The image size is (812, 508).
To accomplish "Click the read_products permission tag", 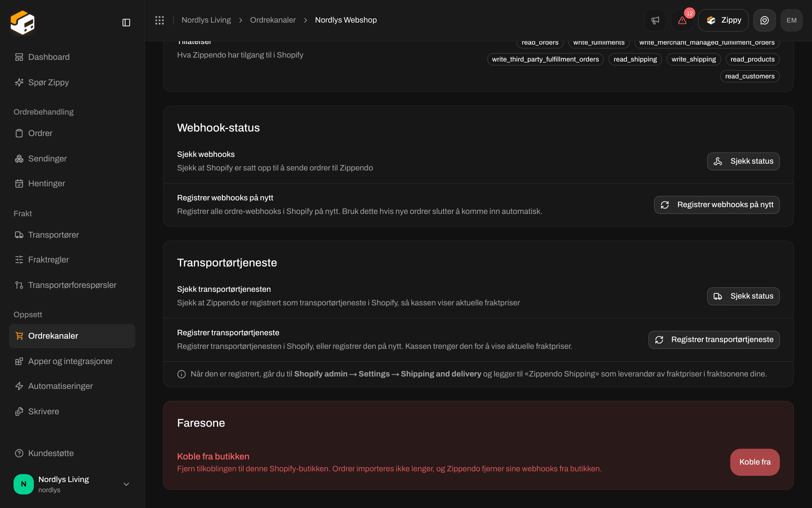I will [x=752, y=59].
